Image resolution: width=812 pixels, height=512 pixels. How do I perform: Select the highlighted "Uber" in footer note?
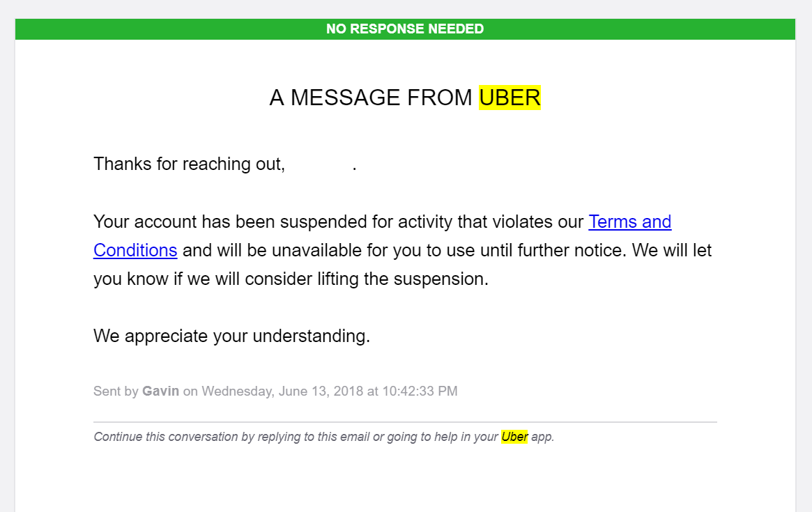(x=514, y=436)
